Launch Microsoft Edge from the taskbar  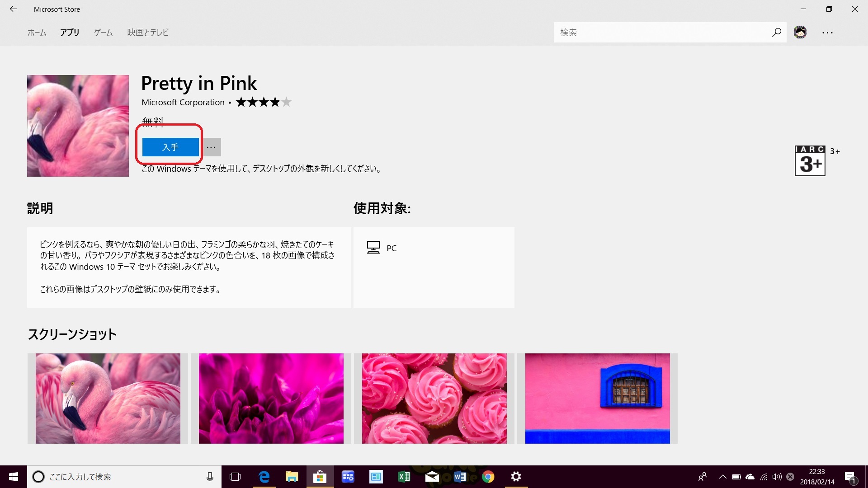pyautogui.click(x=264, y=477)
